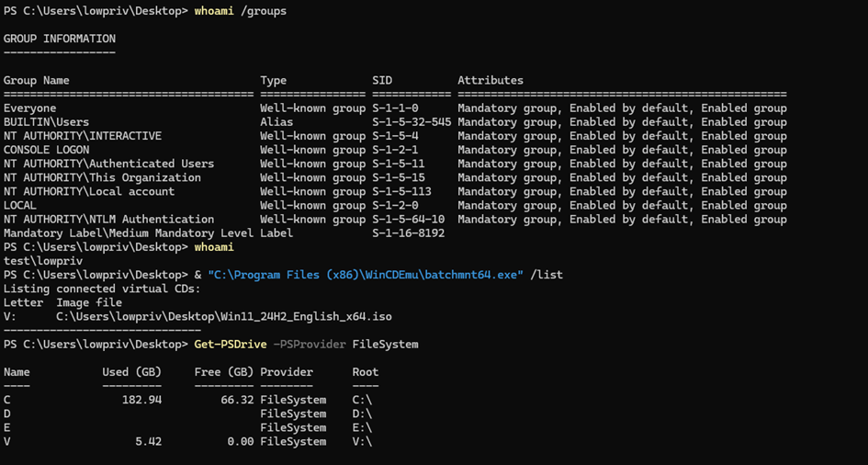868x465 pixels.
Task: Click the "Used (GB)" column header
Action: click(131, 372)
